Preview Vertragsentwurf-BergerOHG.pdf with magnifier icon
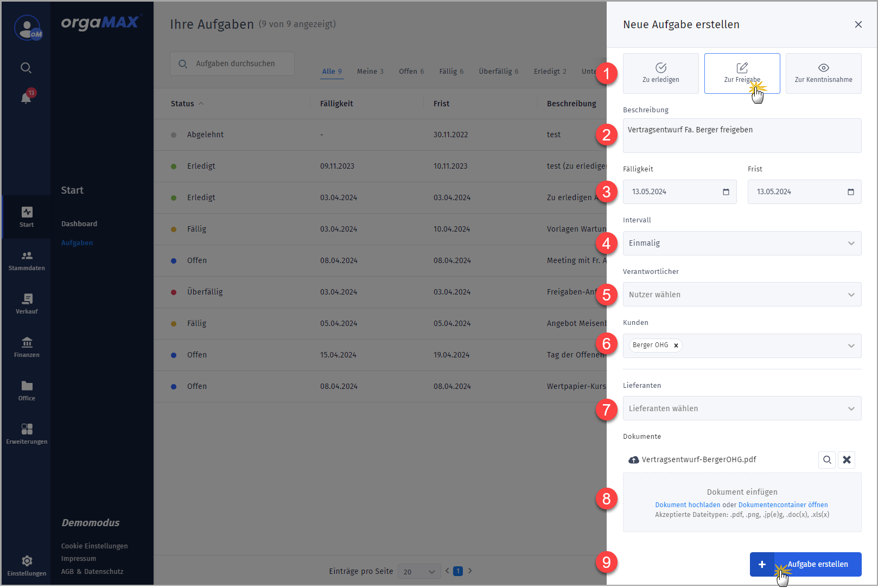The width and height of the screenshot is (878, 588). (x=827, y=459)
